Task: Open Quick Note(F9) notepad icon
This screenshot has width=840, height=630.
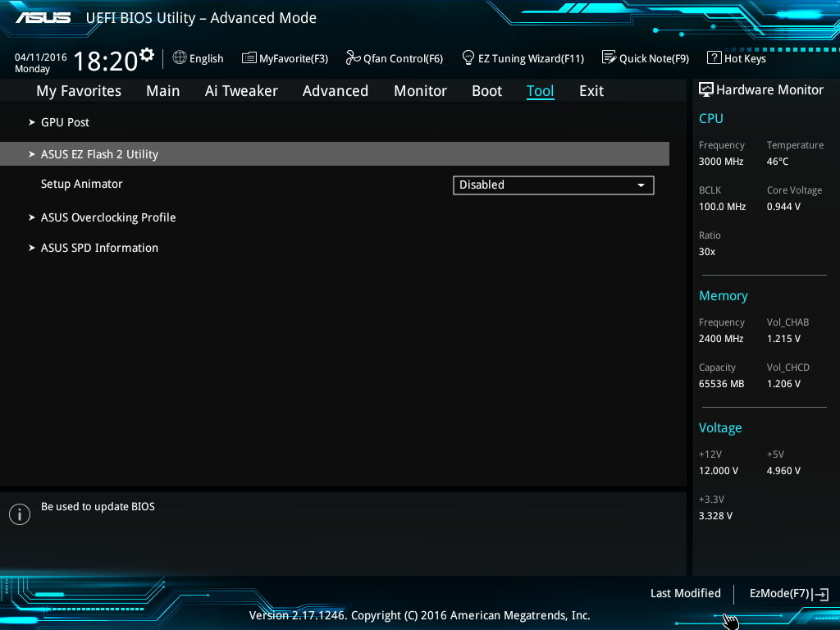Action: point(609,58)
